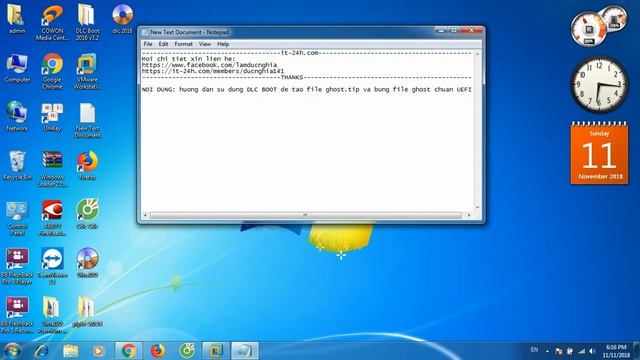Click the it-24h.com header line in Notepad

tap(307, 53)
